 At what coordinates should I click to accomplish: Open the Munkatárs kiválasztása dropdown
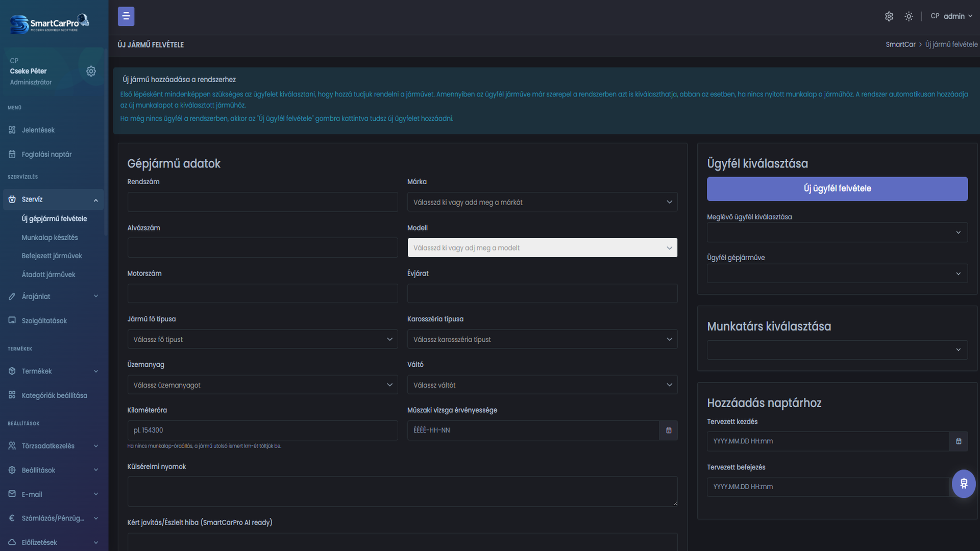tap(837, 350)
